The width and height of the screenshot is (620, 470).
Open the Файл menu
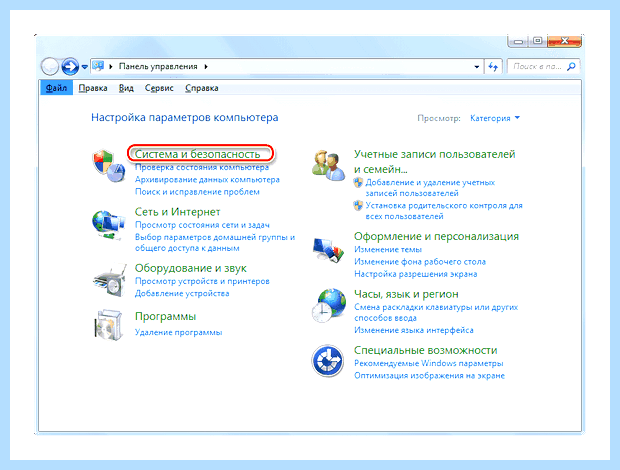pos(56,88)
